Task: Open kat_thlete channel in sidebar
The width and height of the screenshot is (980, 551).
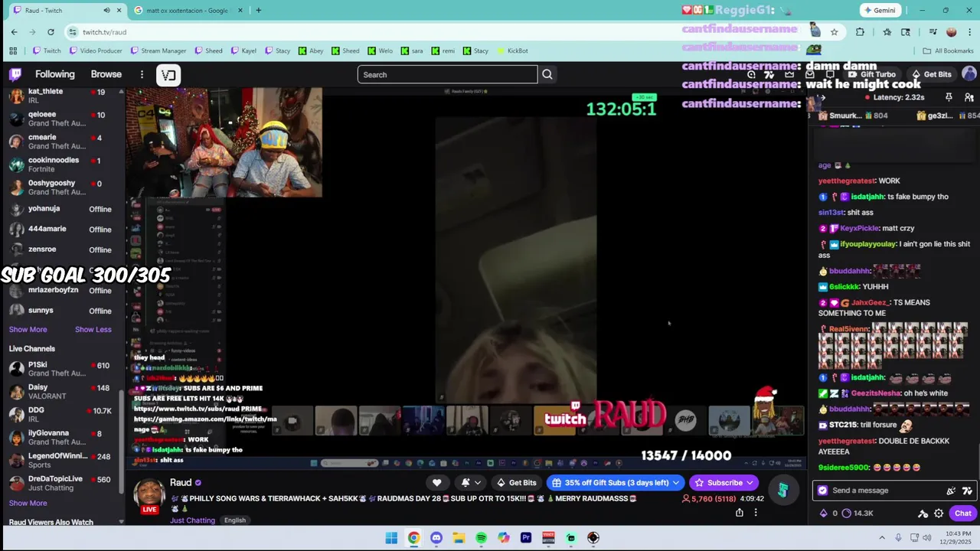Action: [63, 95]
